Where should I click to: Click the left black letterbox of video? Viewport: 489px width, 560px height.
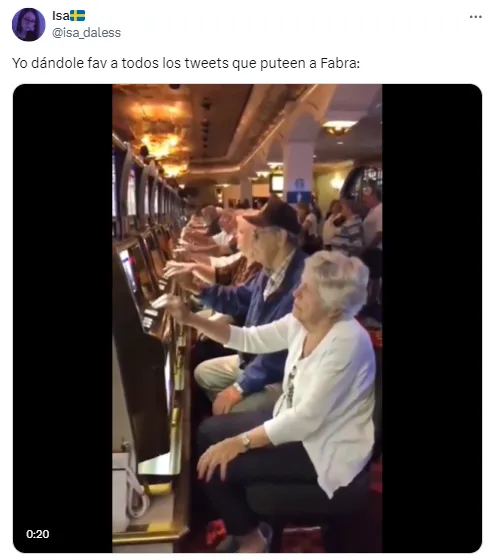(x=63, y=318)
